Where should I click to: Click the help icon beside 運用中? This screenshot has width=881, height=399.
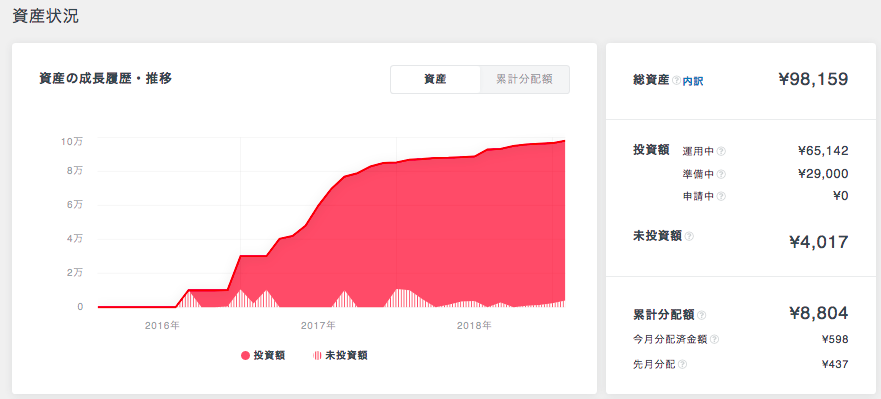[721, 151]
